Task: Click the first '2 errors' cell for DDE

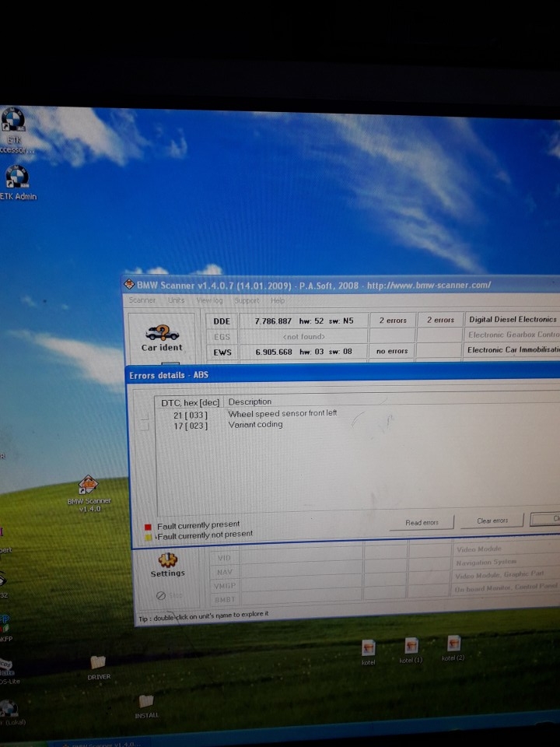Action: point(392,320)
